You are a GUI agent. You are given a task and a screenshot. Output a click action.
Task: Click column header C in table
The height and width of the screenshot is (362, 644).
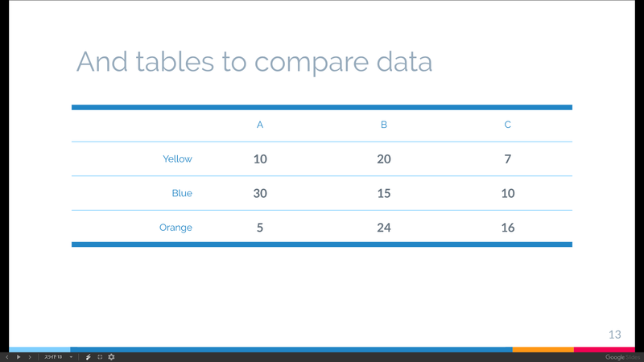click(508, 125)
